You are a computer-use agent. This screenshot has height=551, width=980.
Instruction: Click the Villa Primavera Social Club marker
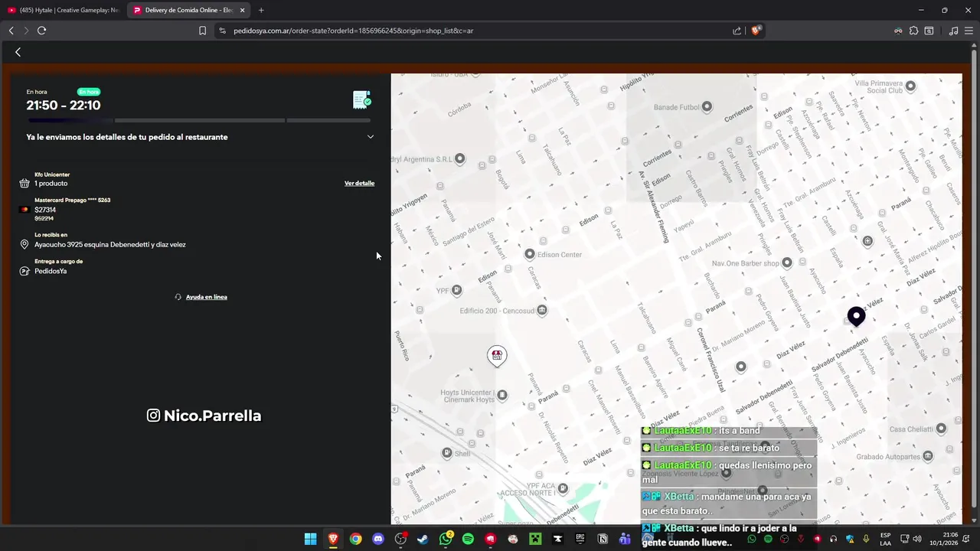pyautogui.click(x=910, y=86)
